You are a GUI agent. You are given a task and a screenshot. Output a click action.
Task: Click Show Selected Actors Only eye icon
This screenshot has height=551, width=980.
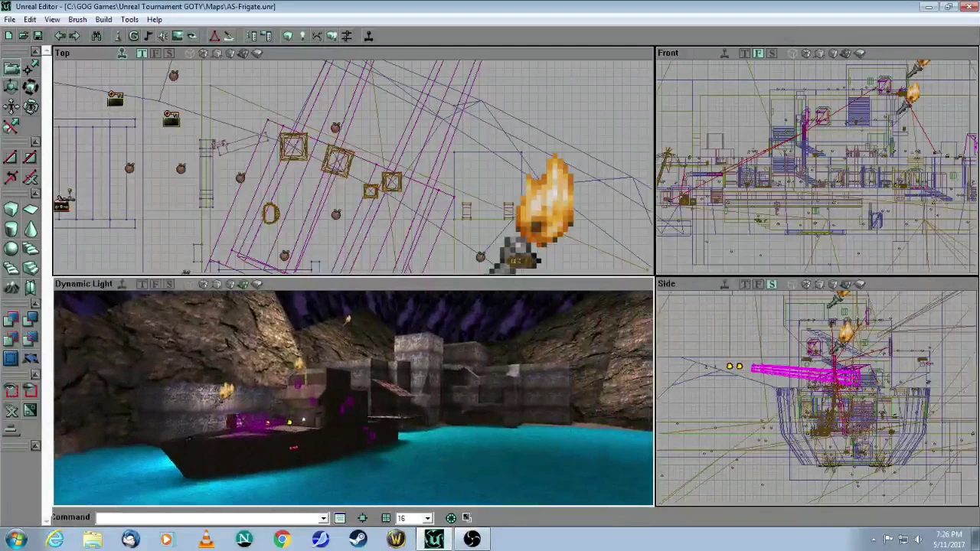(11, 391)
